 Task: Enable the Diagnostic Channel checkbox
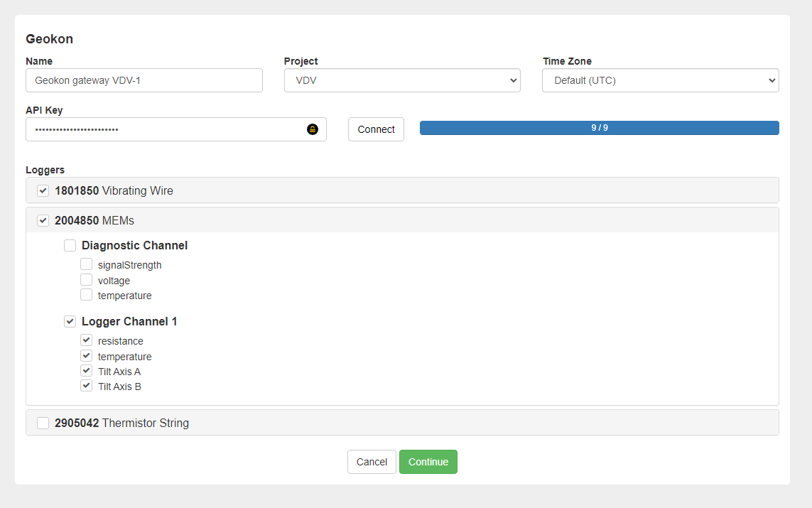(70, 245)
